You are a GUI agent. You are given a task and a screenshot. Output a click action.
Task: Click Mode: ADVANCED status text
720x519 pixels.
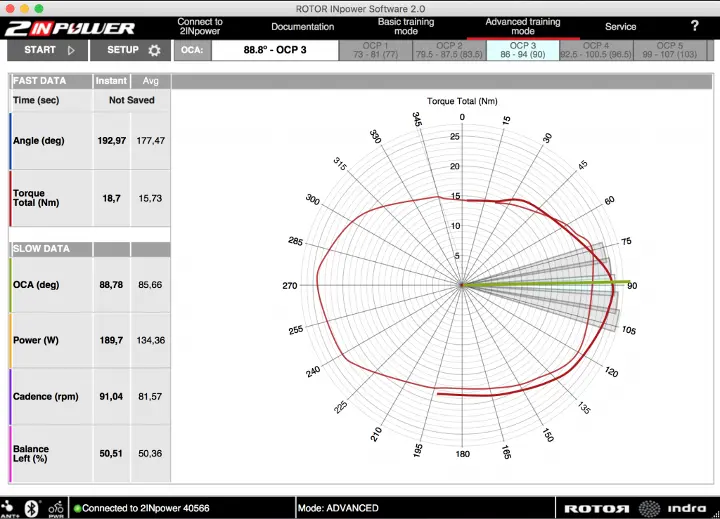pyautogui.click(x=338, y=508)
